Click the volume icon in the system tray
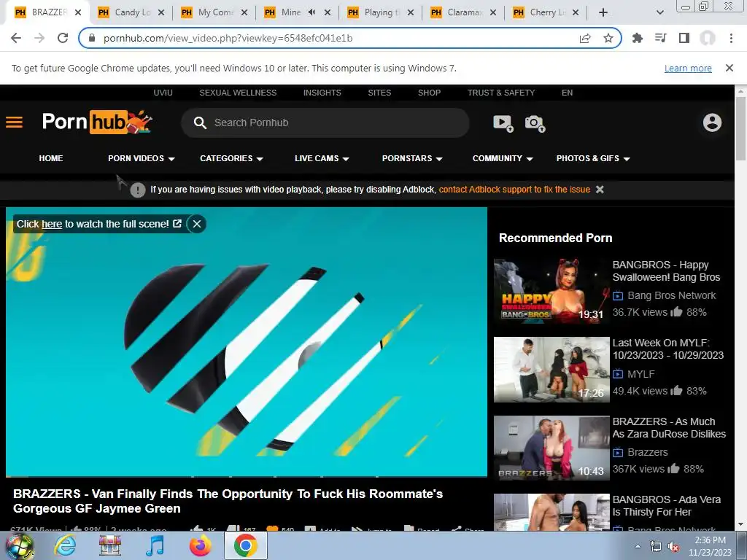The image size is (747, 560). click(x=673, y=546)
